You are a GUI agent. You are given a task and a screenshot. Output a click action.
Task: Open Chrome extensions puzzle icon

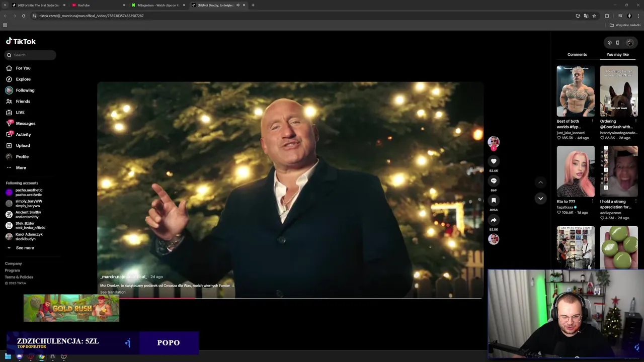607,16
